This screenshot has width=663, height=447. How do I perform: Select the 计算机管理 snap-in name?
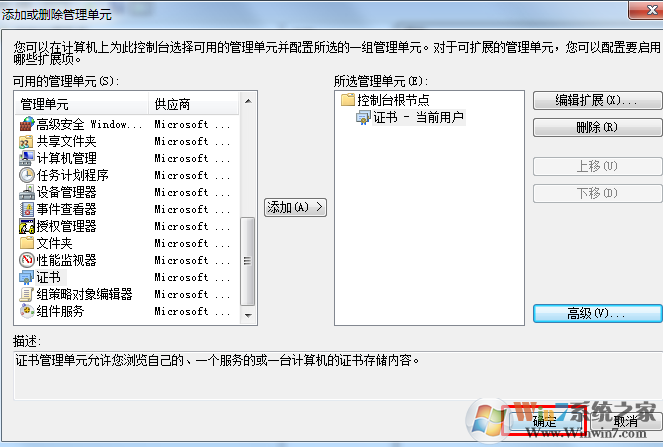pos(66,158)
